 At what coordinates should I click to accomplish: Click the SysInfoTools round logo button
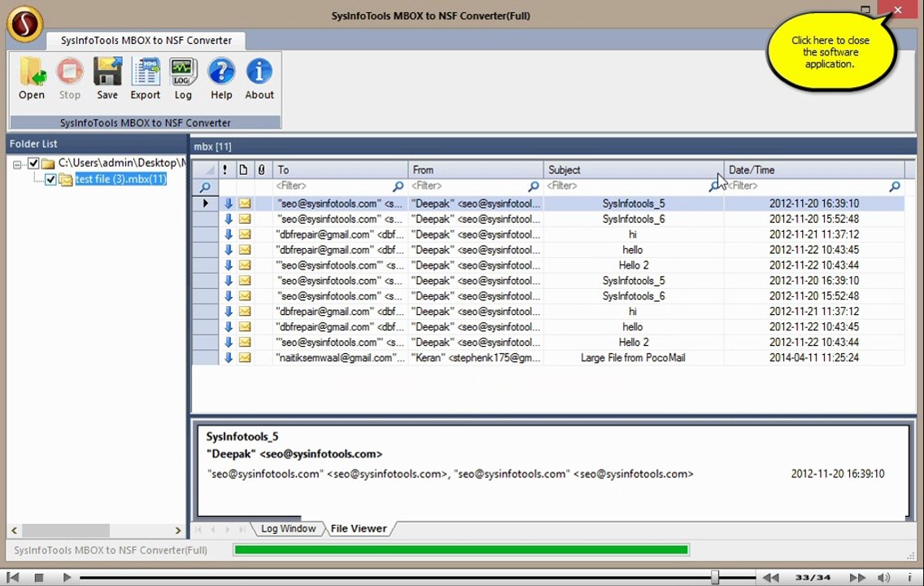pos(24,24)
